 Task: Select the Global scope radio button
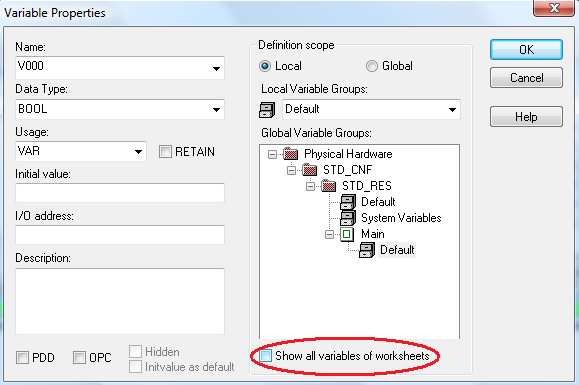pos(371,66)
